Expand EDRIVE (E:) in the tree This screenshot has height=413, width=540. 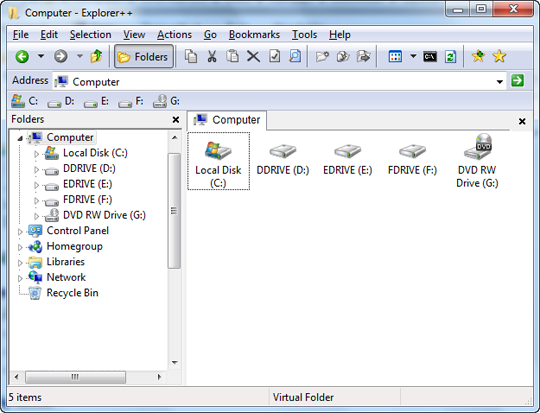tap(37, 185)
